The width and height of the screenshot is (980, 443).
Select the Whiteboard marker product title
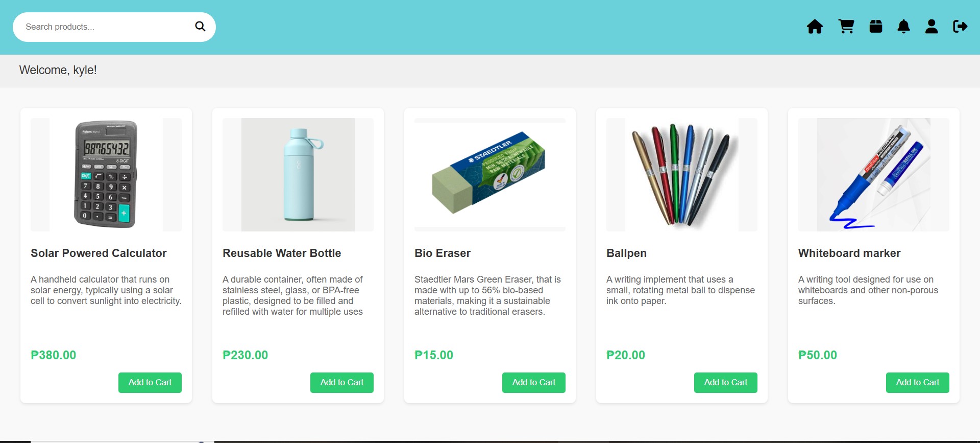849,253
